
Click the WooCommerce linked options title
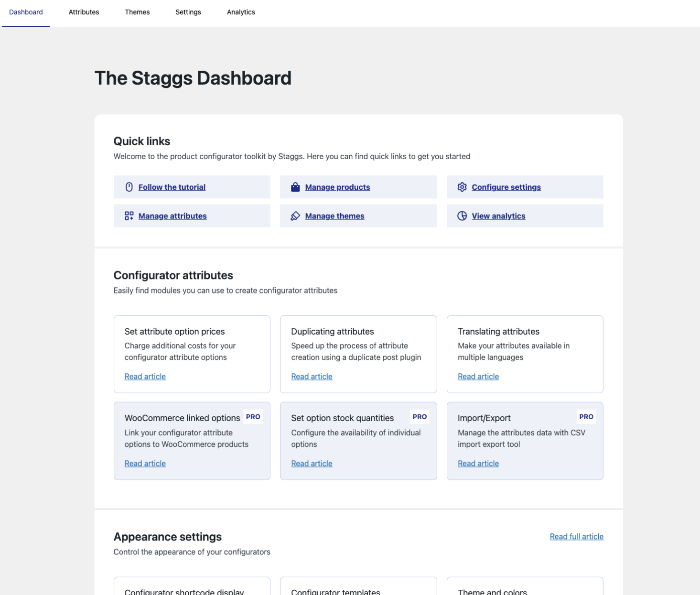pos(182,418)
